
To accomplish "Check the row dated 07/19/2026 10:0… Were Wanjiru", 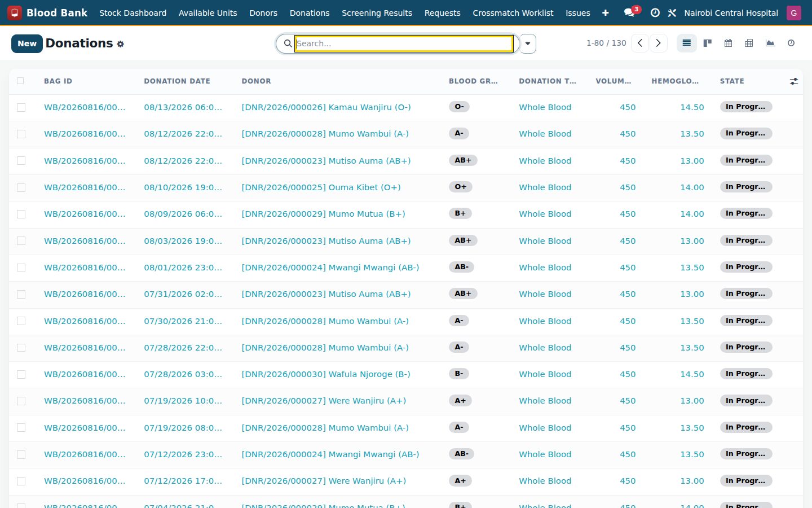I will coord(21,401).
